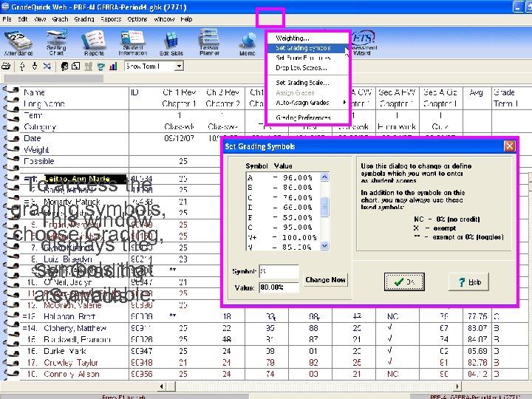Click the Value field showing 80.00%
This screenshot has width=532, height=399.
279,287
